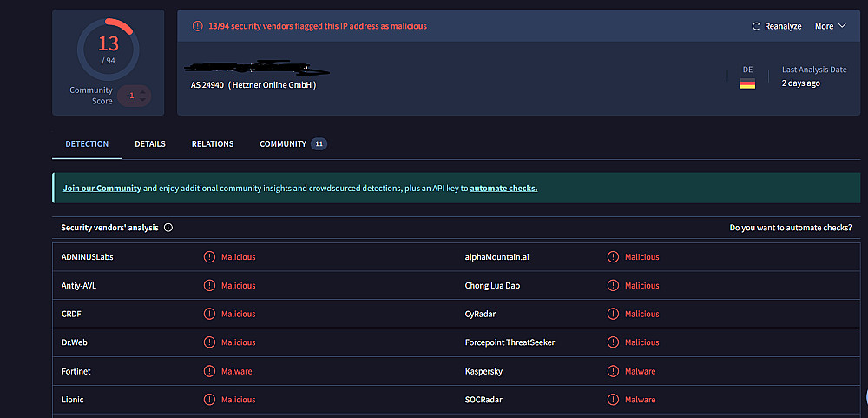Click the 13/94 detection score gauge
The height and width of the screenshot is (418, 868).
(108, 50)
